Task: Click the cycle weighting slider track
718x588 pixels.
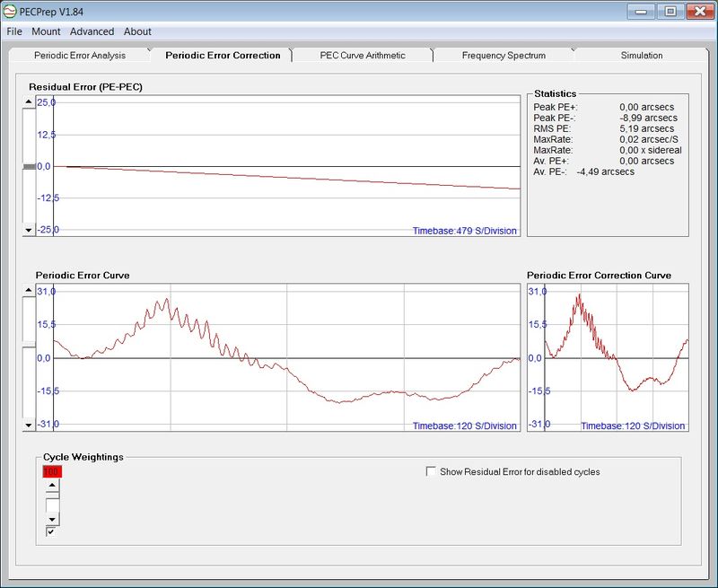Action: point(52,505)
